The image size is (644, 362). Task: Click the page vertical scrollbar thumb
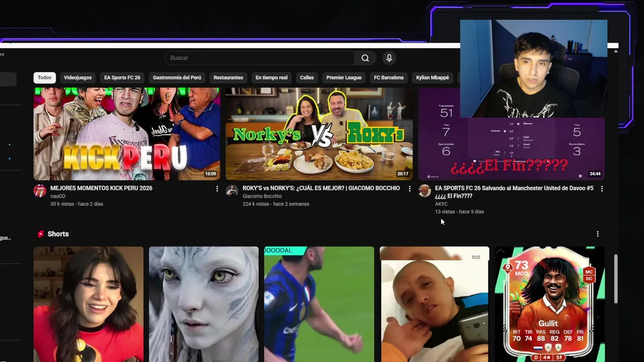click(616, 279)
